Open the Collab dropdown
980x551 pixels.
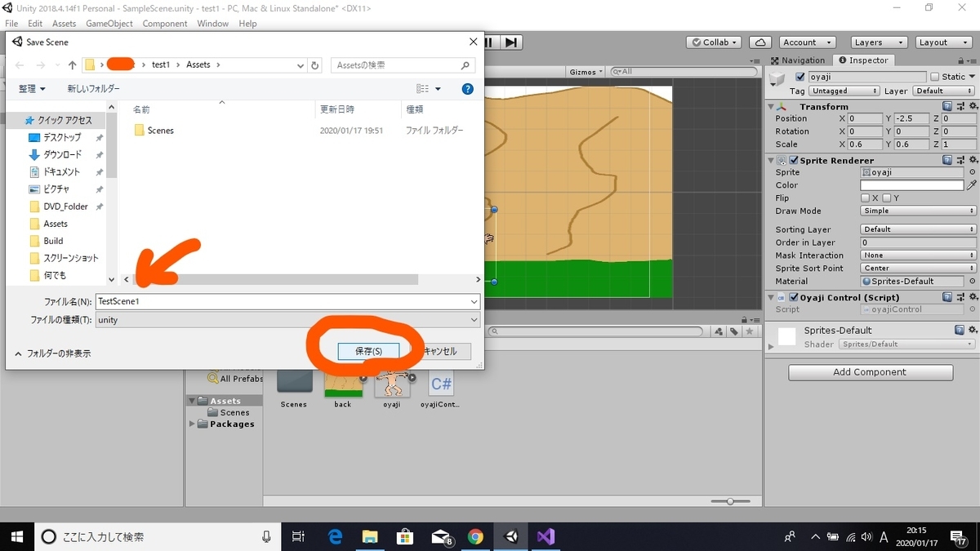(713, 42)
